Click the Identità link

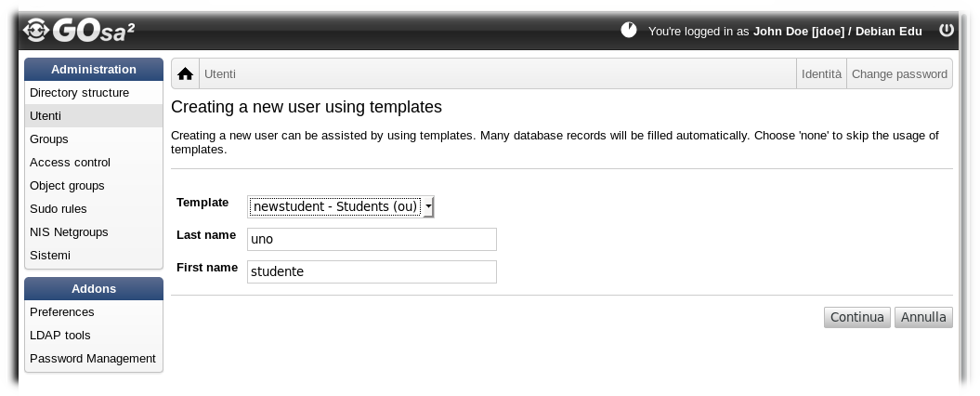pos(821,73)
